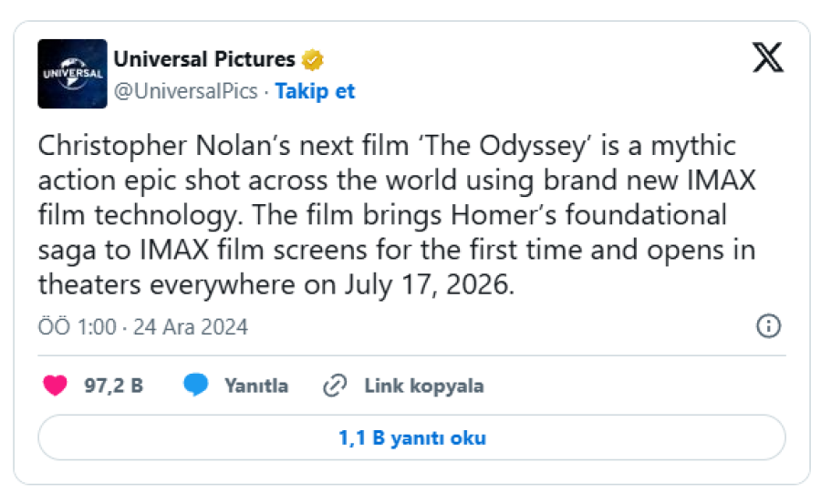
Task: Like the tweet with the heart icon
Action: tap(56, 386)
